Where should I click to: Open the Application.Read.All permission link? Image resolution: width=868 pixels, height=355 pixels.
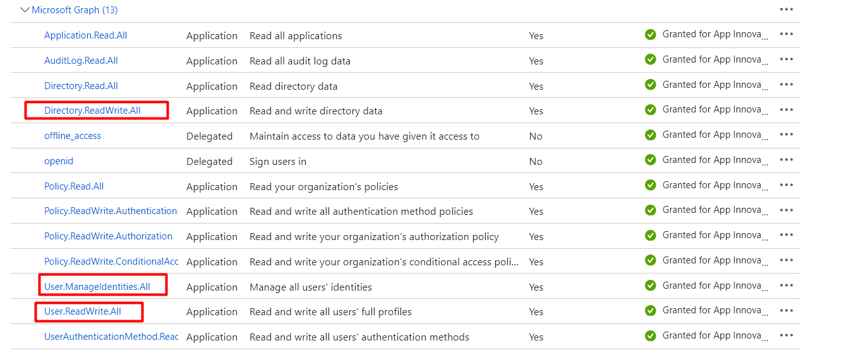85,35
